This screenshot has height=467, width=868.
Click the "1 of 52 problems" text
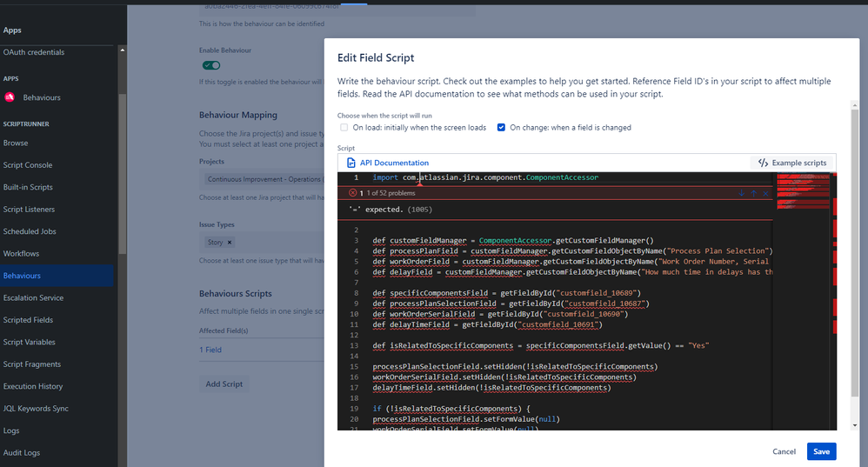tap(391, 193)
